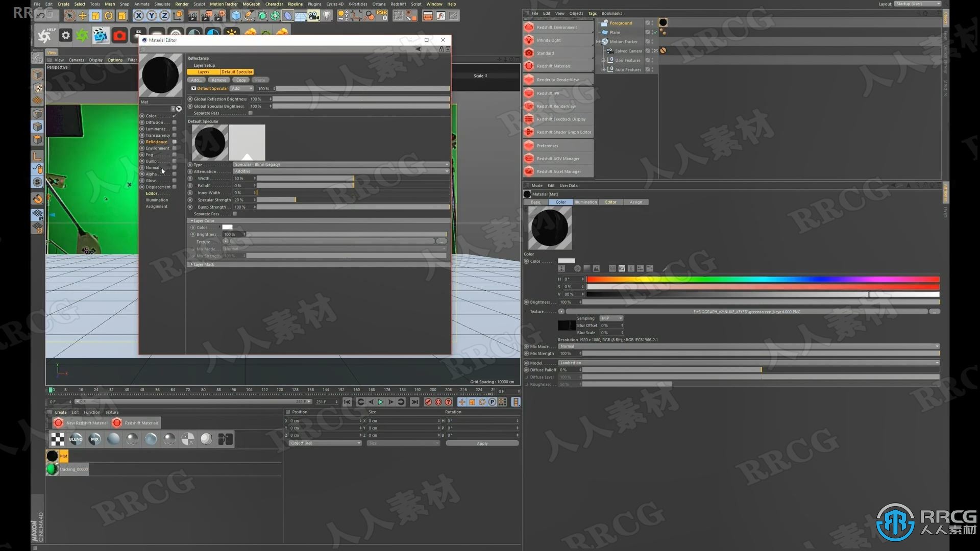Select the Move tool in top toolbar

coord(83,16)
